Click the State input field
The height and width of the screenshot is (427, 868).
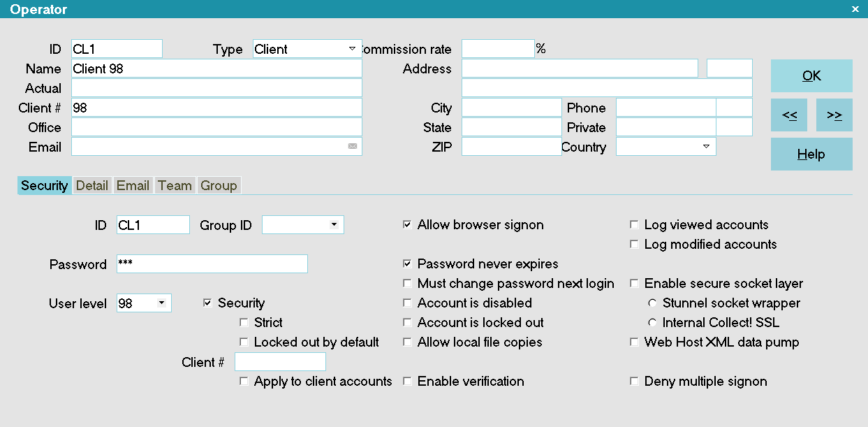click(x=511, y=127)
